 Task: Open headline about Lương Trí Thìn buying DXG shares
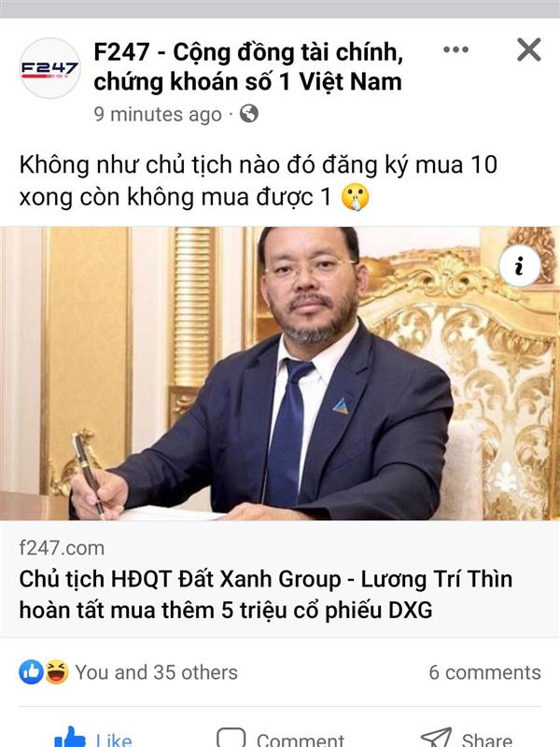(x=266, y=594)
